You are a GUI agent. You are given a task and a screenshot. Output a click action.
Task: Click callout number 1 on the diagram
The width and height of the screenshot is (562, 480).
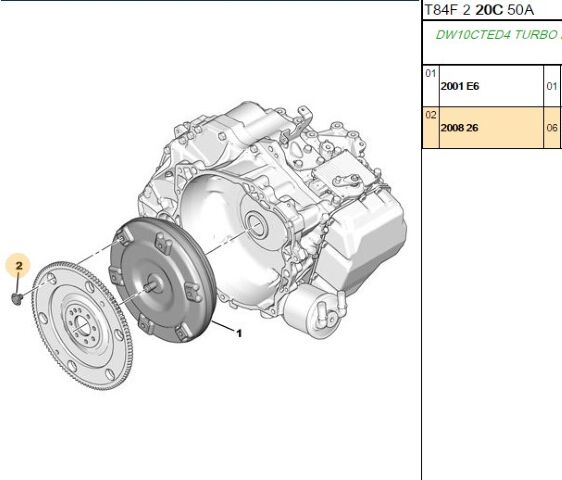239,333
